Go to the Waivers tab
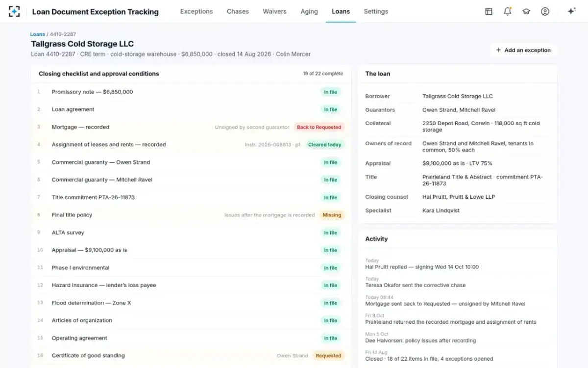The image size is (588, 368). [274, 11]
